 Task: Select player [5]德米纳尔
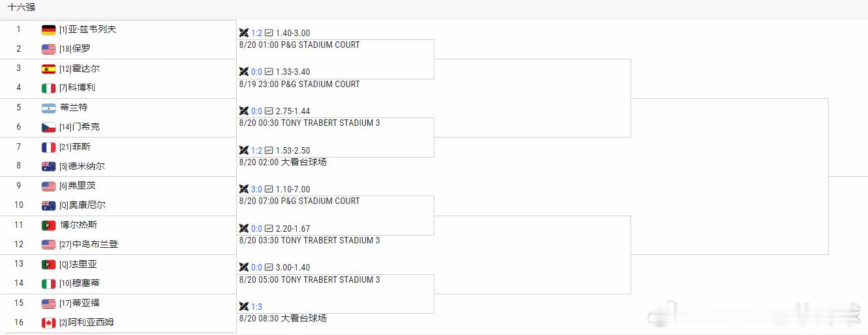click(82, 166)
